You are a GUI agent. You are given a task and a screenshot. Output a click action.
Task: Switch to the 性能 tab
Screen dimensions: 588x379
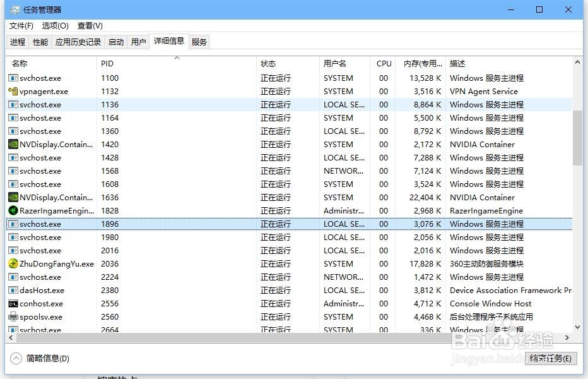coord(40,42)
